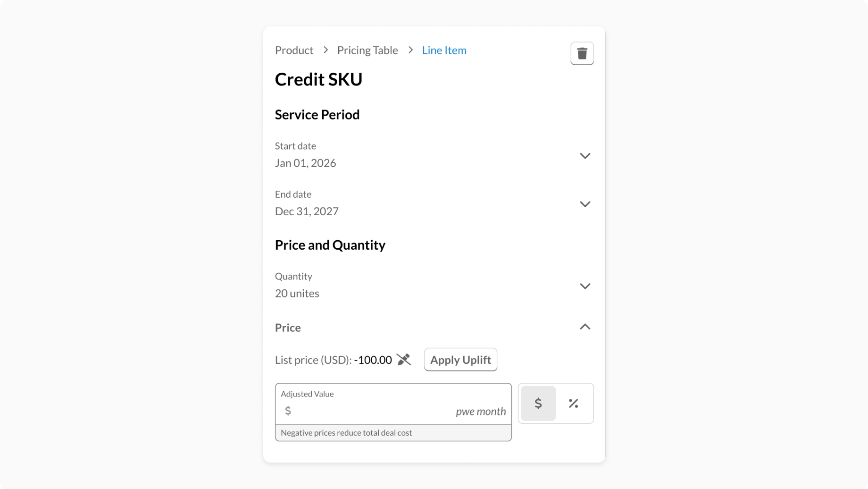Click the edit-off pencil icon

click(x=404, y=360)
